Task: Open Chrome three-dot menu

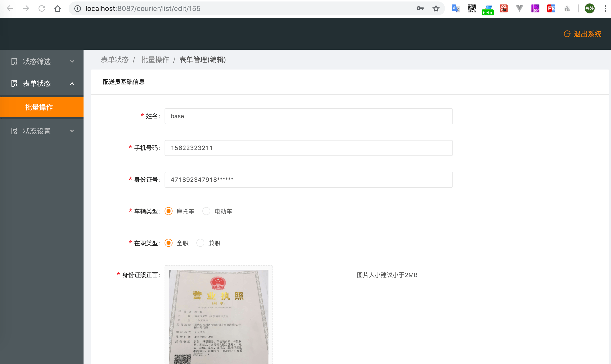Action: [x=605, y=8]
